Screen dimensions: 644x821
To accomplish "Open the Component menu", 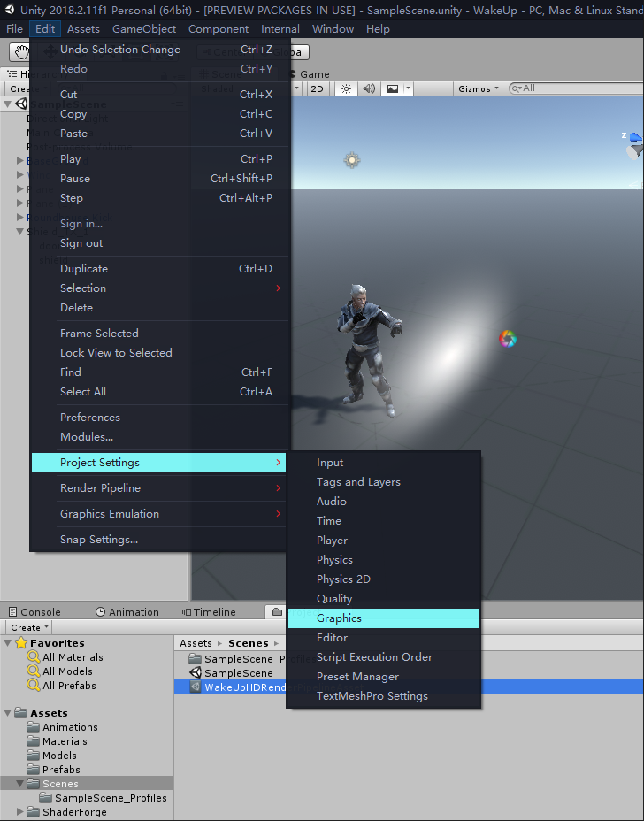I will pyautogui.click(x=218, y=29).
